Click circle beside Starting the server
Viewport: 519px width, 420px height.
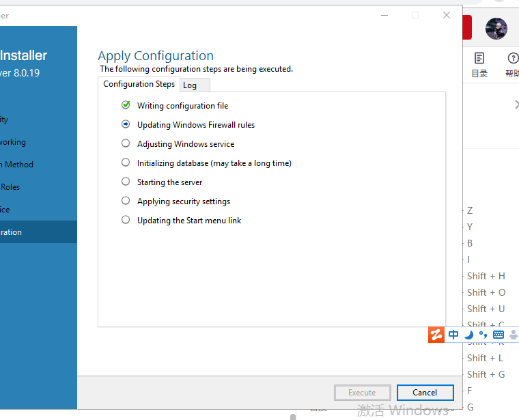[x=126, y=182]
